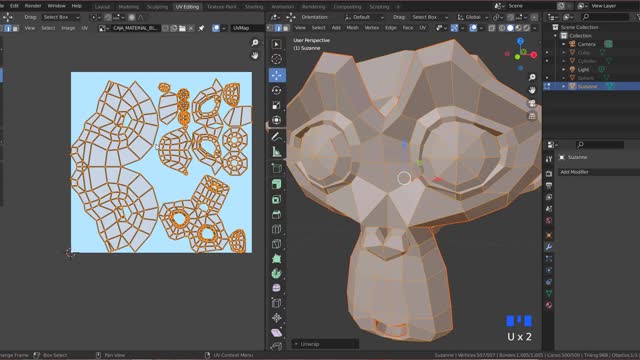Open viewport shading options dropdown arrow
Viewport: 640px width, 360px height.
tap(535, 28)
